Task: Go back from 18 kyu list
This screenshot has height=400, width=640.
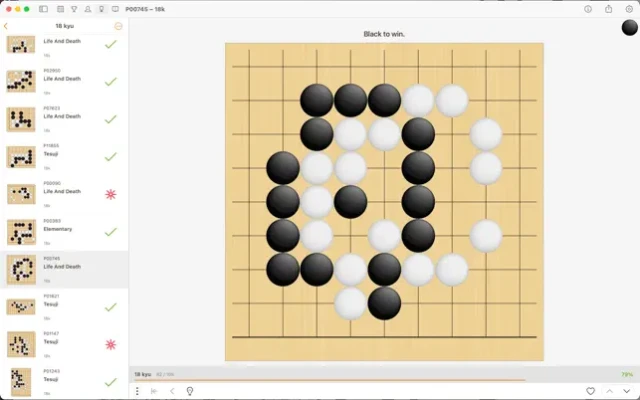Action: 6,26
